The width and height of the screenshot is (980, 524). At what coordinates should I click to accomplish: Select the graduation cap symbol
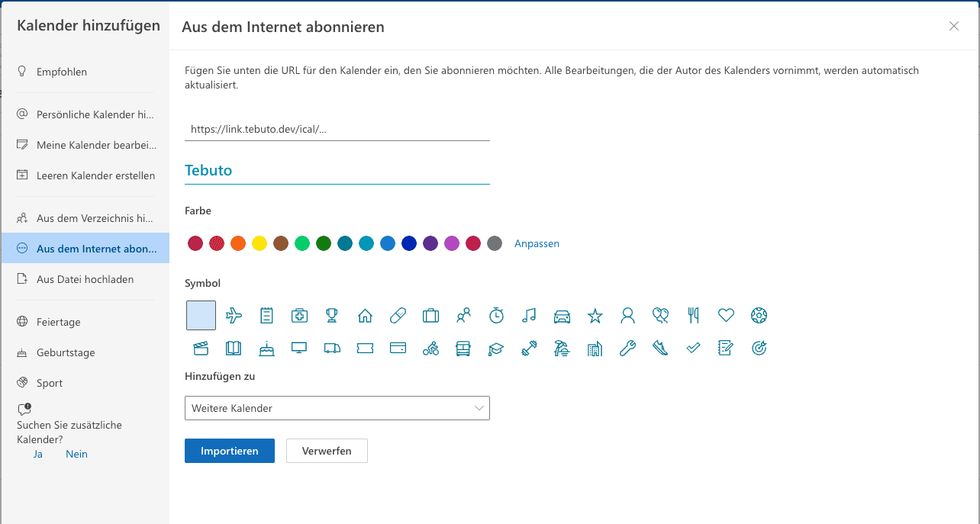tap(496, 349)
